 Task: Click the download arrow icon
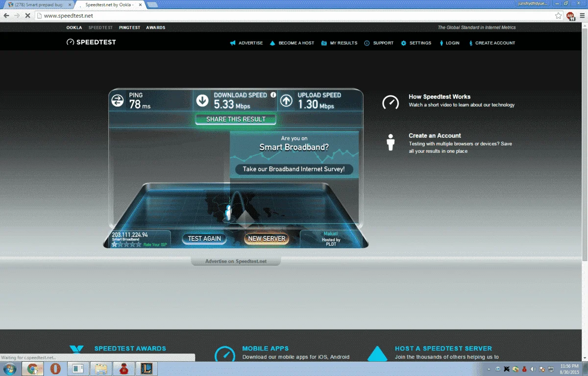(202, 101)
